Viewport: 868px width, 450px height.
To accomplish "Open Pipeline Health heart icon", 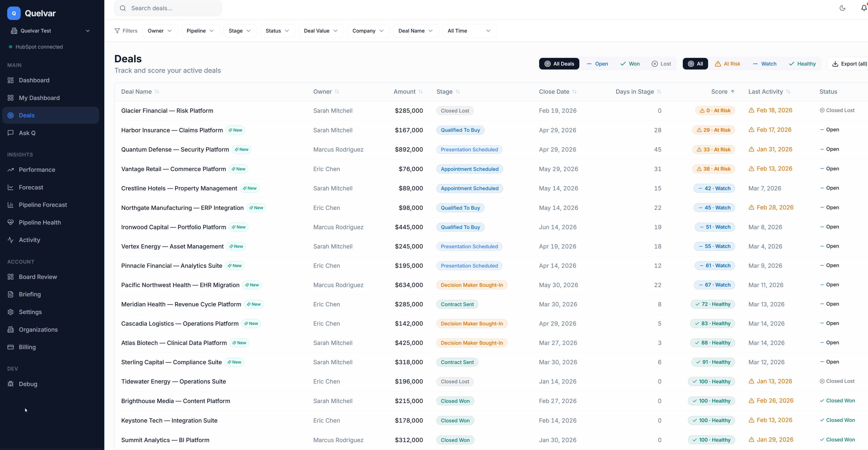I will click(10, 222).
